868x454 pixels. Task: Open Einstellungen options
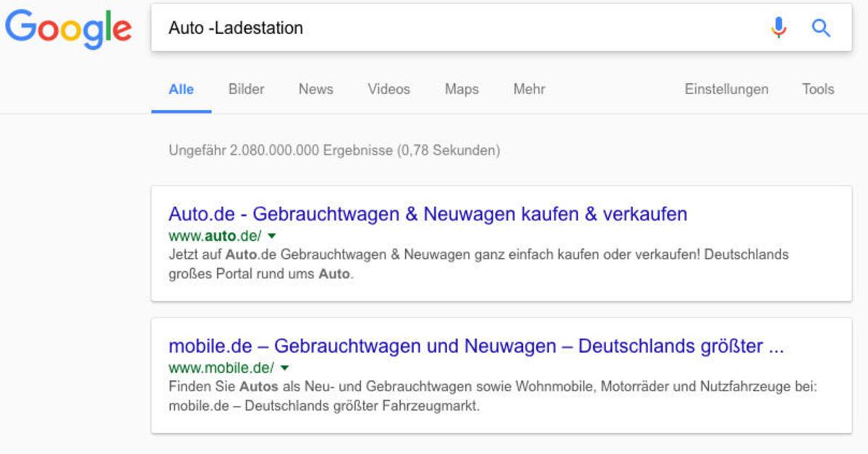point(727,90)
